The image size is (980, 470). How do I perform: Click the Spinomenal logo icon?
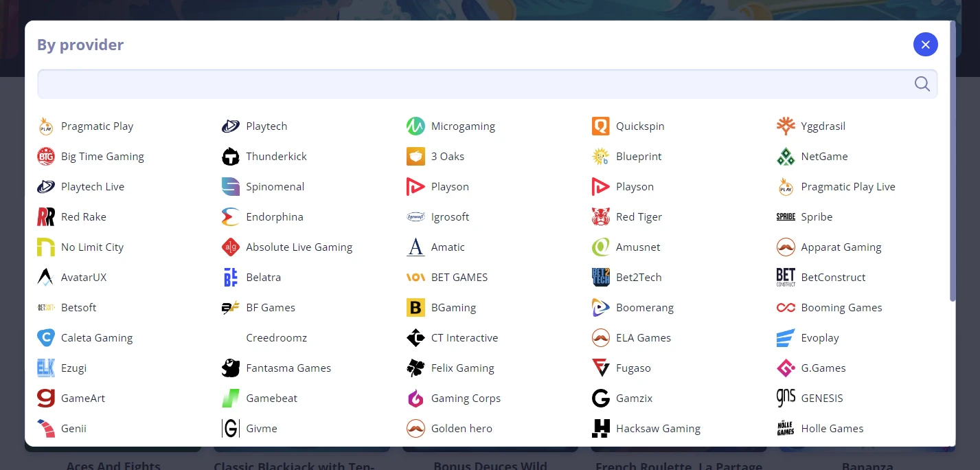[231, 187]
